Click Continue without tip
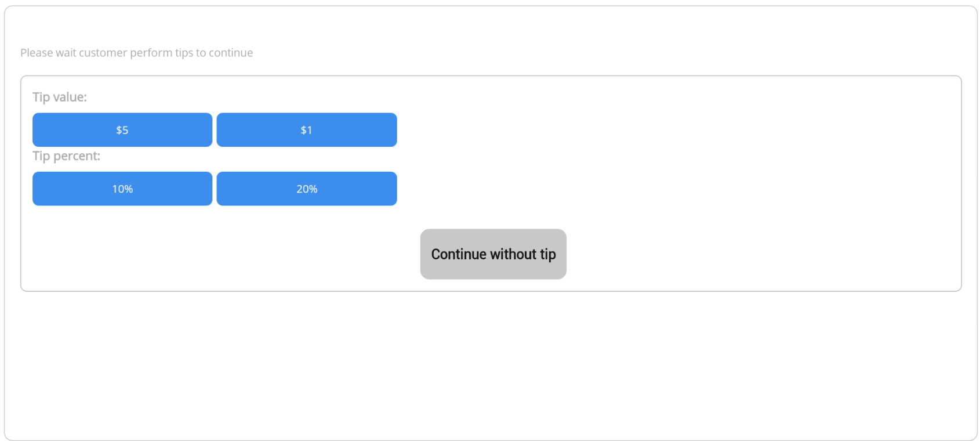 pos(493,254)
